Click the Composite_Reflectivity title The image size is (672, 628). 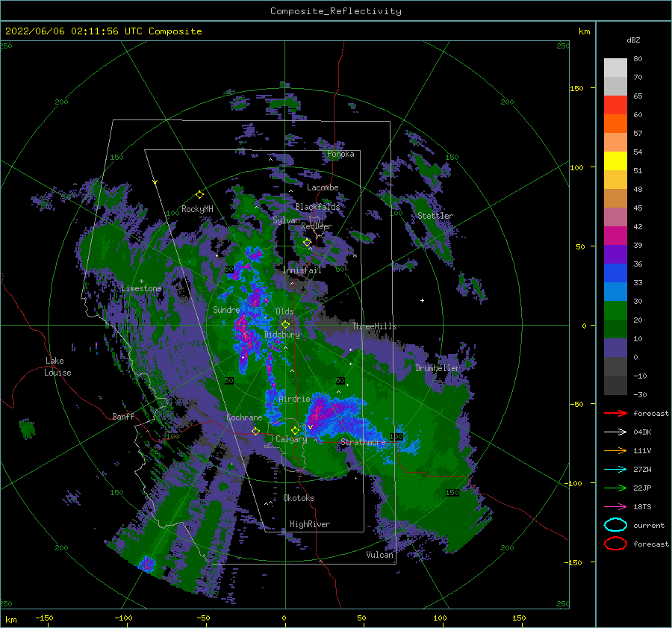336,11
